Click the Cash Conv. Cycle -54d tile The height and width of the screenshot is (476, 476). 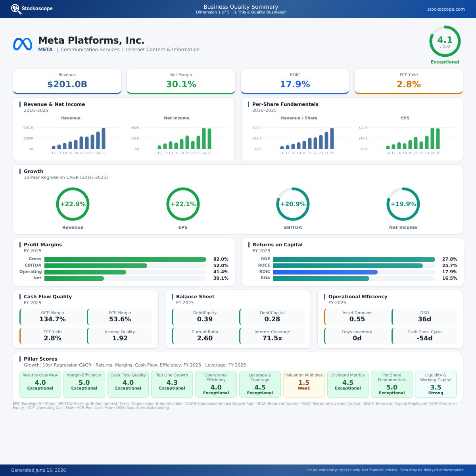[424, 336]
